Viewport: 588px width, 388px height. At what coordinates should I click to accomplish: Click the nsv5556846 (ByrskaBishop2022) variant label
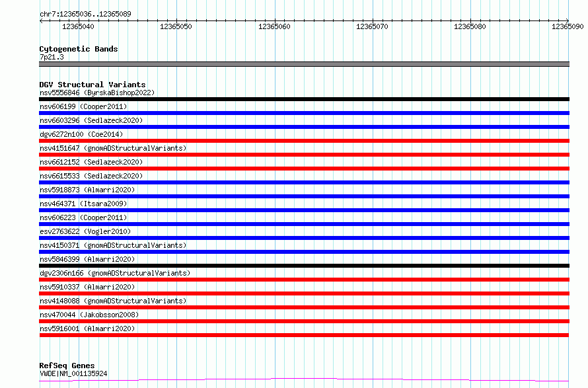coord(97,93)
